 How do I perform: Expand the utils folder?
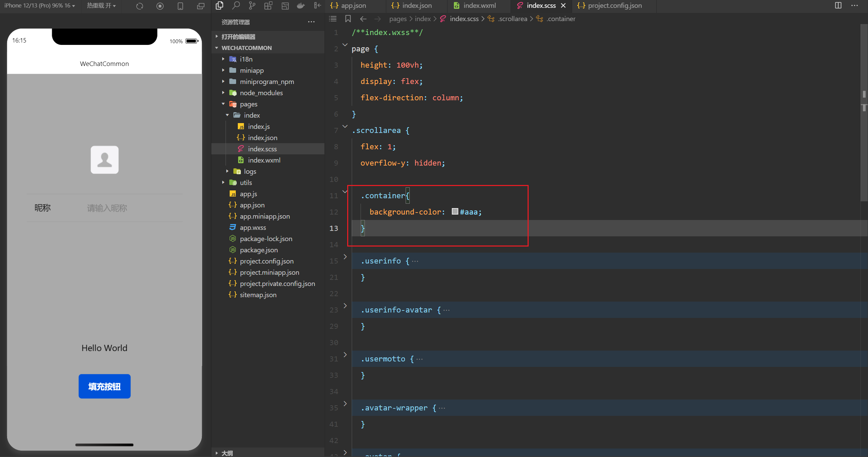pos(246,183)
